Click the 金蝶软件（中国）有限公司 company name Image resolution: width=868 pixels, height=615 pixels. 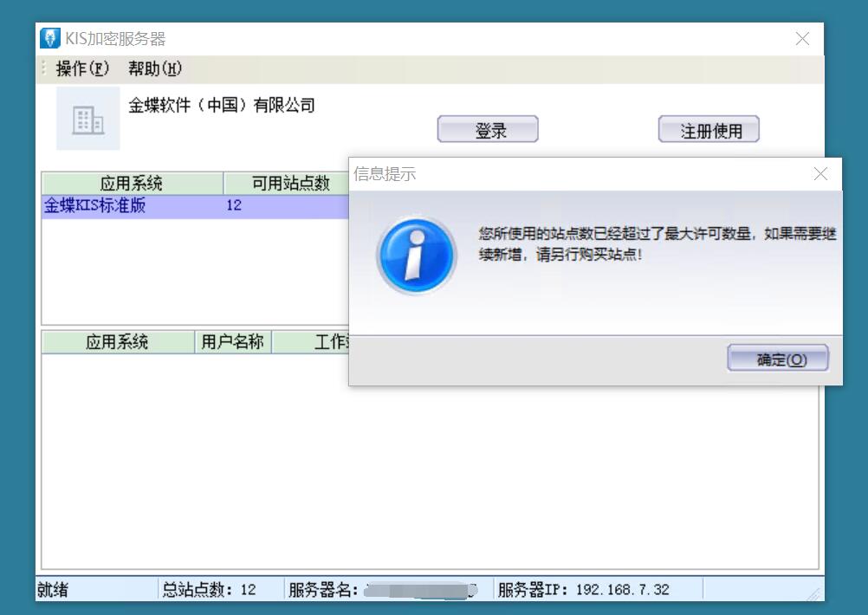coord(222,105)
